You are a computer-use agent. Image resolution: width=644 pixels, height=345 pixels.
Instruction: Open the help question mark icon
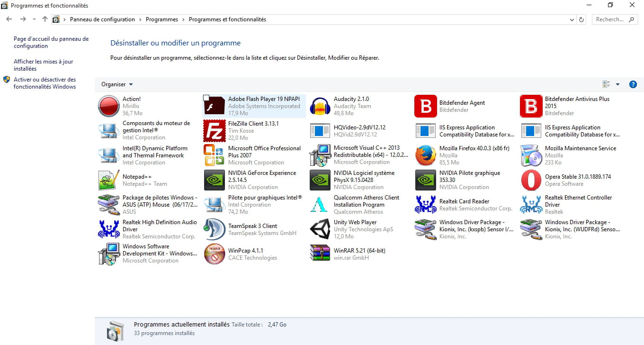(x=633, y=84)
